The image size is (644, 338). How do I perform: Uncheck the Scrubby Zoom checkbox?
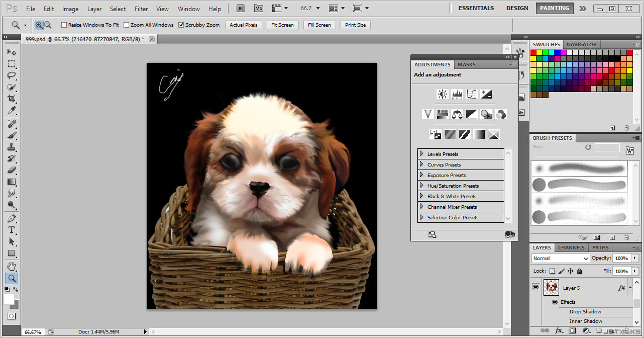pyautogui.click(x=181, y=25)
